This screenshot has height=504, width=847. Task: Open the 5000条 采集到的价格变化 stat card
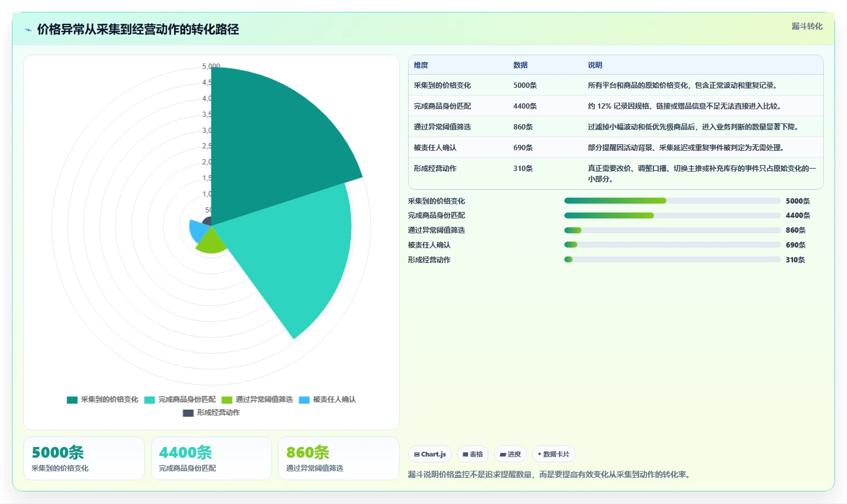point(84,458)
